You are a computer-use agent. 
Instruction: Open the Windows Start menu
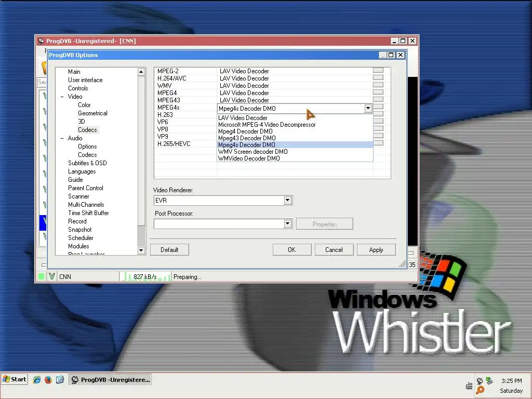click(x=14, y=379)
